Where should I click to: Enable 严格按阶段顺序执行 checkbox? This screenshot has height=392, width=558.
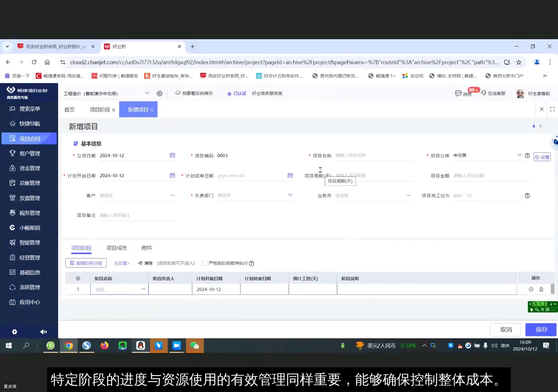(x=205, y=263)
